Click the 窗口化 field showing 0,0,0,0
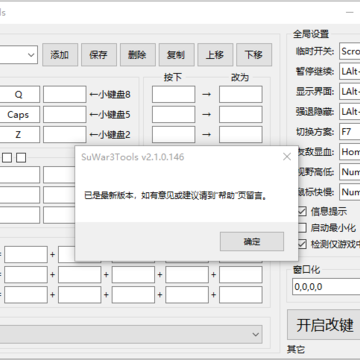This screenshot has height=360, width=360. (326, 287)
